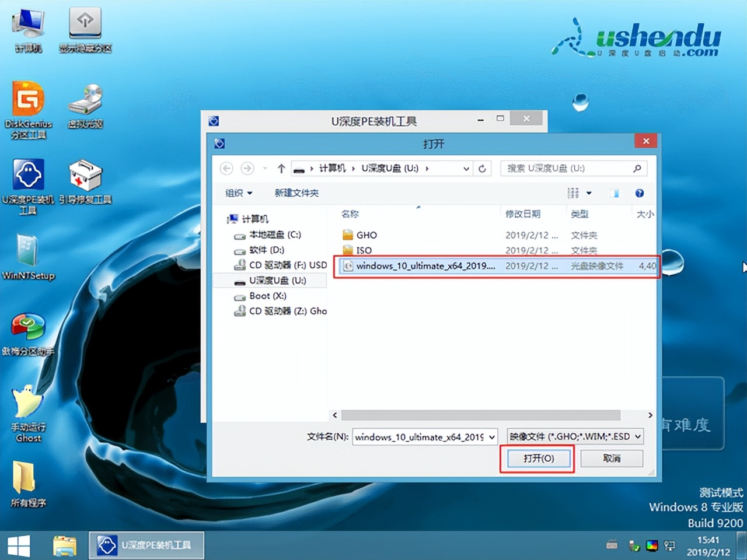Image resolution: width=747 pixels, height=560 pixels.
Task: Click the 打开(O) button
Action: 537,459
